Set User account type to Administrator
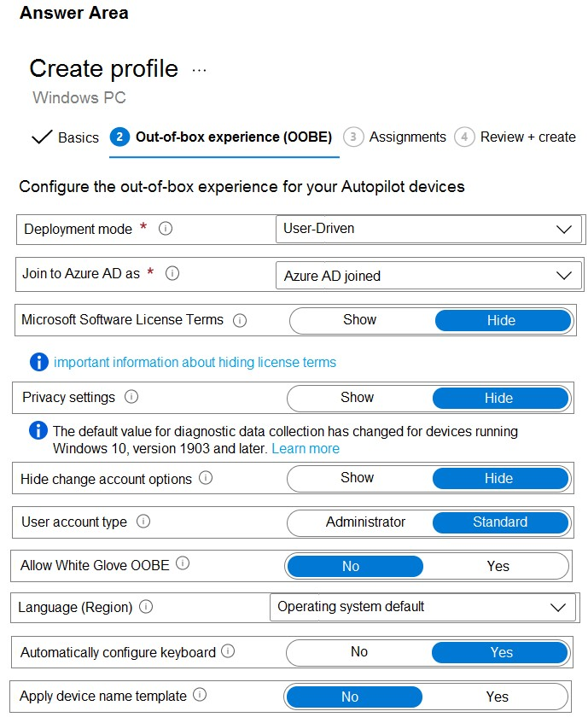This screenshot has height=723, width=588. [x=365, y=522]
